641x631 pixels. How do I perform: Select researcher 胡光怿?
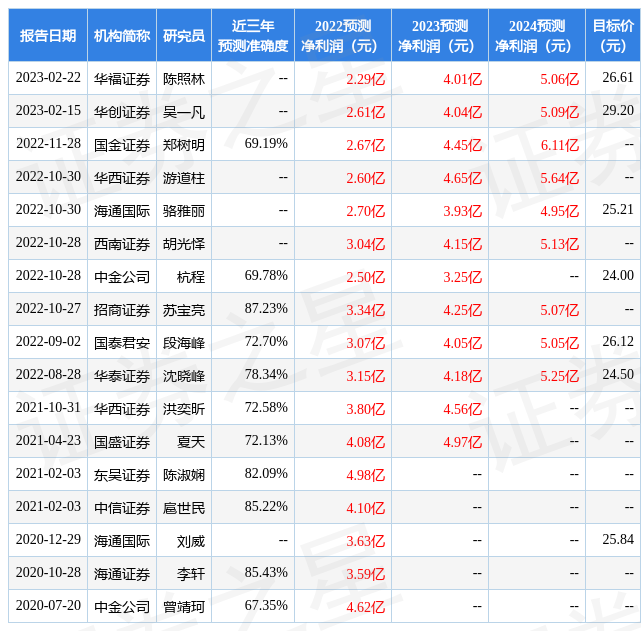[x=184, y=244]
